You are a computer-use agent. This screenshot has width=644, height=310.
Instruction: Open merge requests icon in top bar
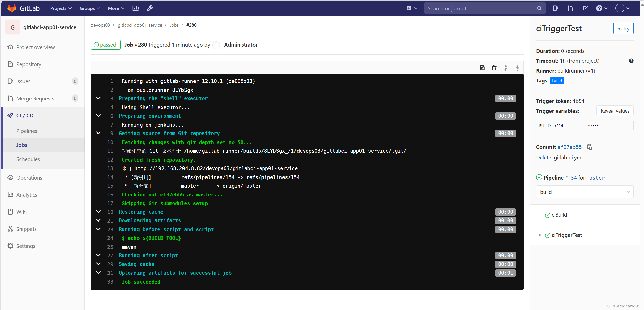(x=570, y=8)
